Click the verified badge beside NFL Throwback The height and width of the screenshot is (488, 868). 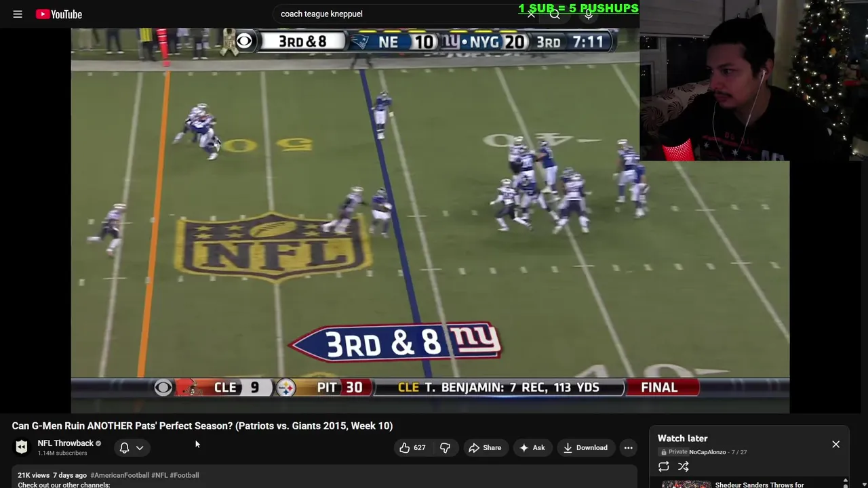98,443
